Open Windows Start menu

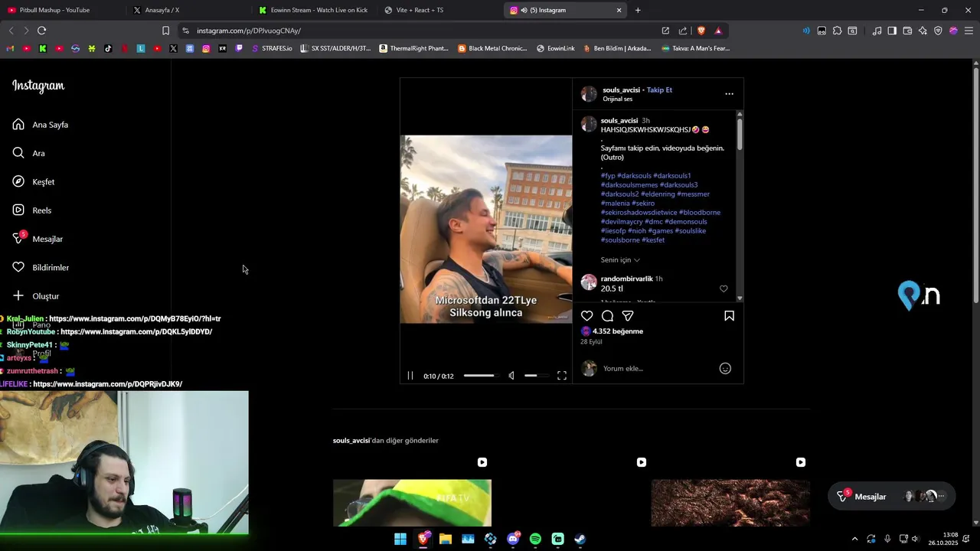[400, 539]
